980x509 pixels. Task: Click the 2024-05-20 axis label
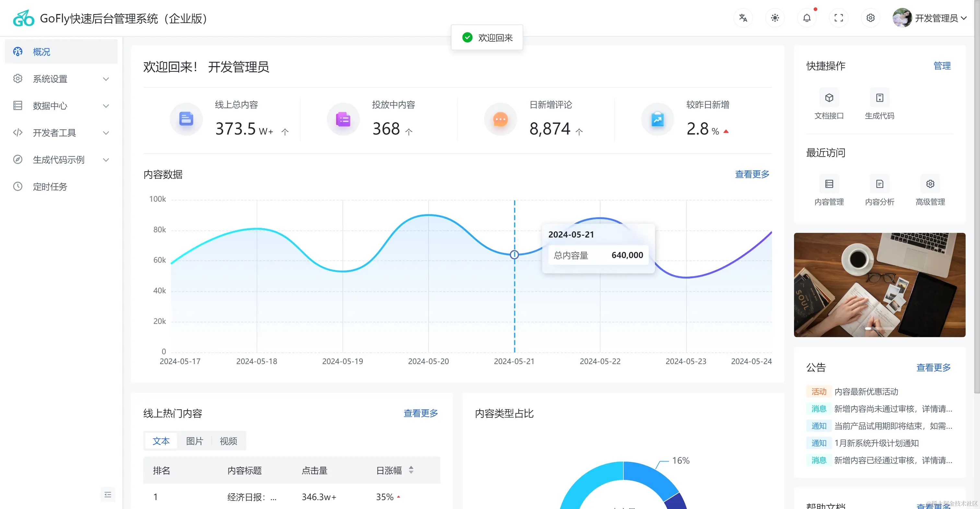point(428,361)
